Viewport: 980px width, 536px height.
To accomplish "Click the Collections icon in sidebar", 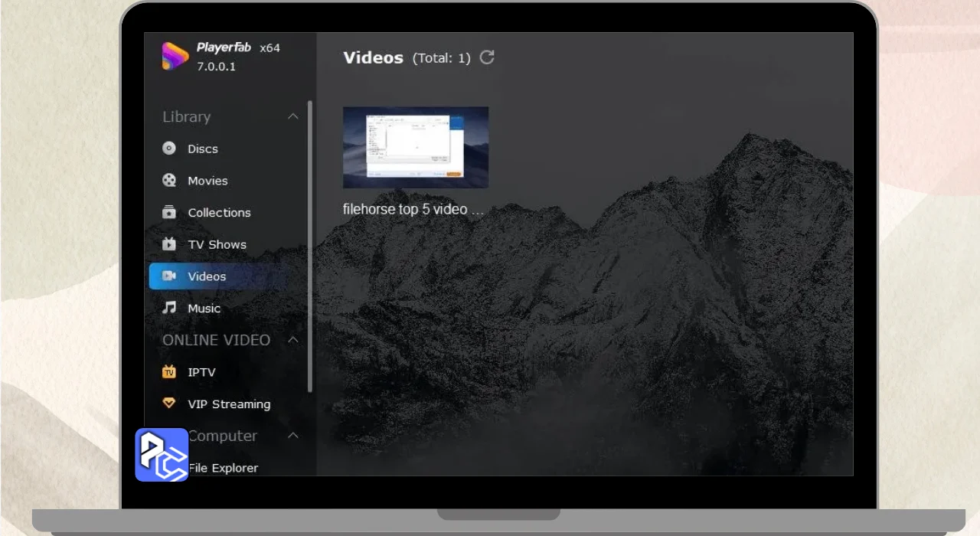I will [x=169, y=212].
